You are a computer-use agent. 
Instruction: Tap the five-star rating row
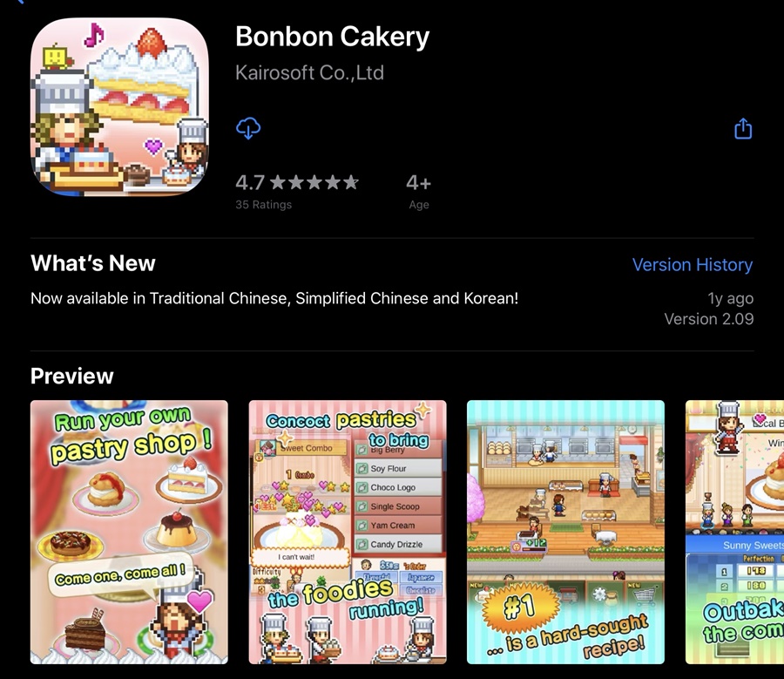(x=314, y=182)
